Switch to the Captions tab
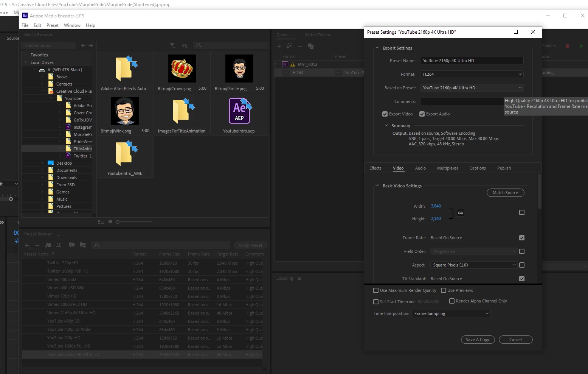This screenshot has height=374, width=588. (x=478, y=168)
